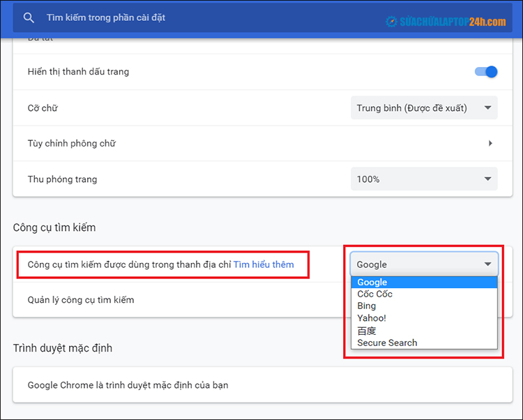The image size is (523, 420).
Task: Select Secure Search option
Action: click(x=424, y=343)
